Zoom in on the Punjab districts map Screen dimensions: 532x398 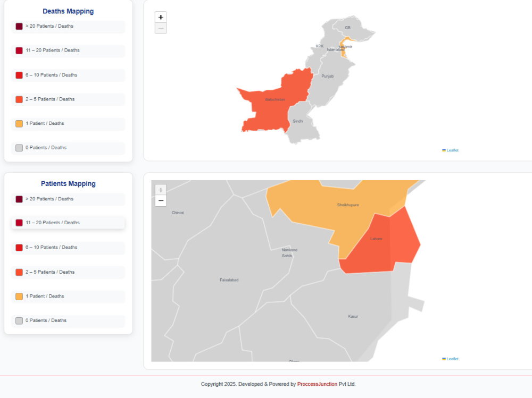pyautogui.click(x=161, y=190)
